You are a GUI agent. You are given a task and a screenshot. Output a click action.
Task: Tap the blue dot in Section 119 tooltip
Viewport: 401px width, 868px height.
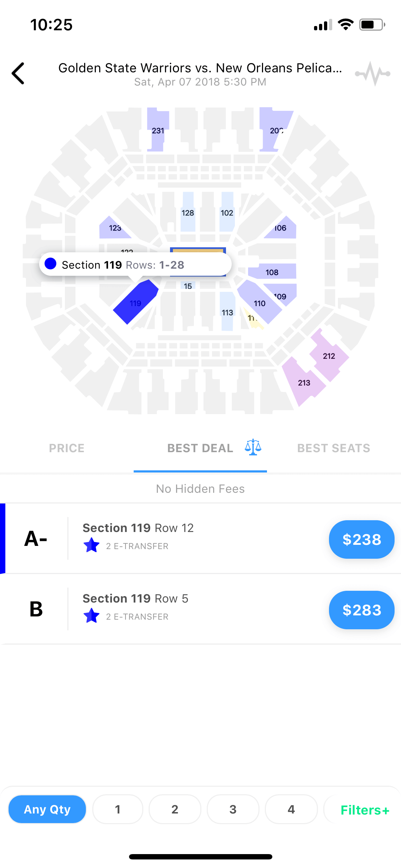pos(51,264)
